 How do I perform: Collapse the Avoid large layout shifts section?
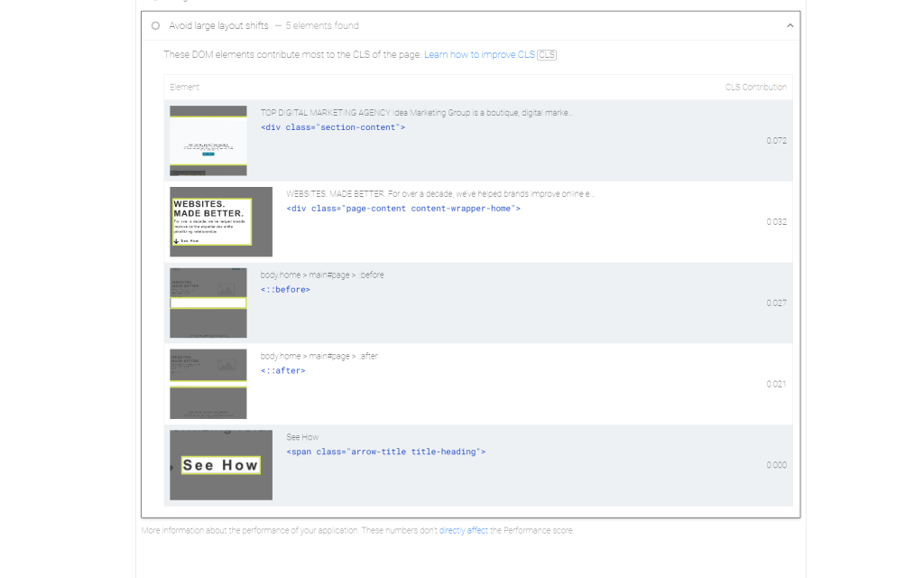[789, 25]
